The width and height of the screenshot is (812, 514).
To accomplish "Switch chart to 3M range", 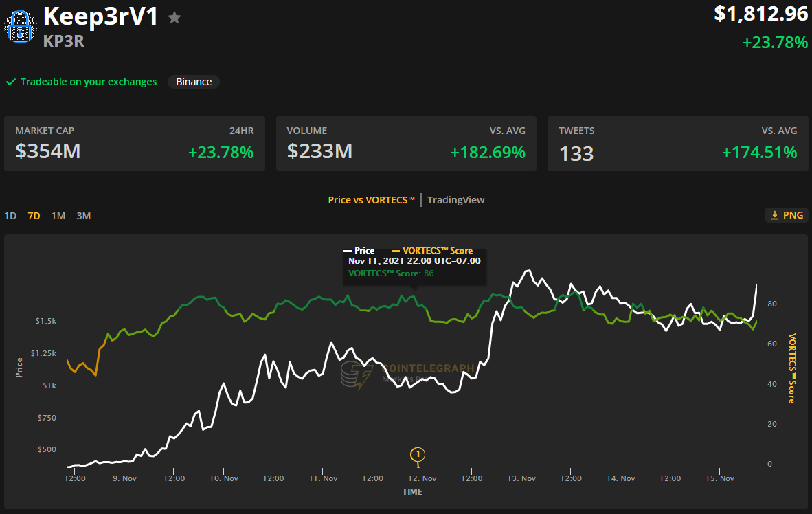I will [83, 216].
